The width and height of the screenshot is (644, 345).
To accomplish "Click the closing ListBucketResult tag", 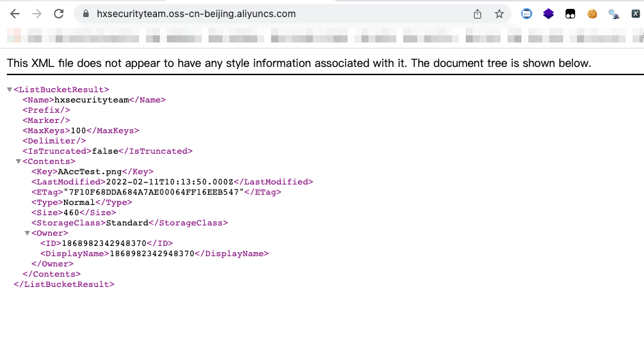I will (x=64, y=285).
